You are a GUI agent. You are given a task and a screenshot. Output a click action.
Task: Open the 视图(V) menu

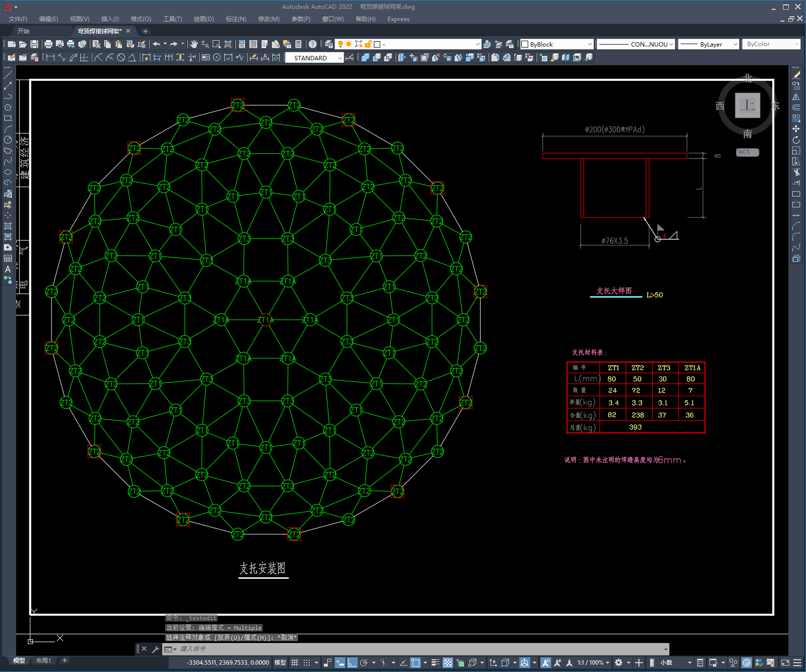pos(79,19)
